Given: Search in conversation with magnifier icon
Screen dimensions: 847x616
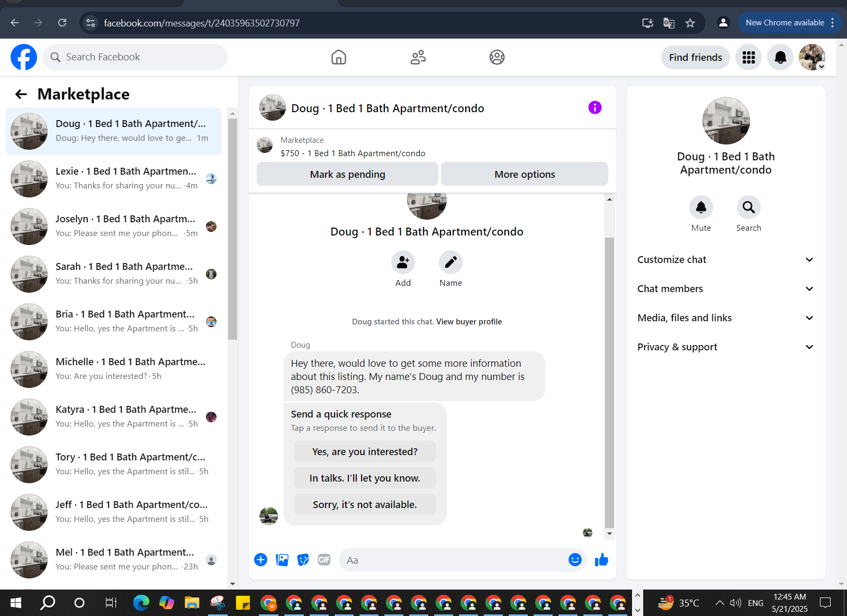Looking at the screenshot, I should point(749,207).
